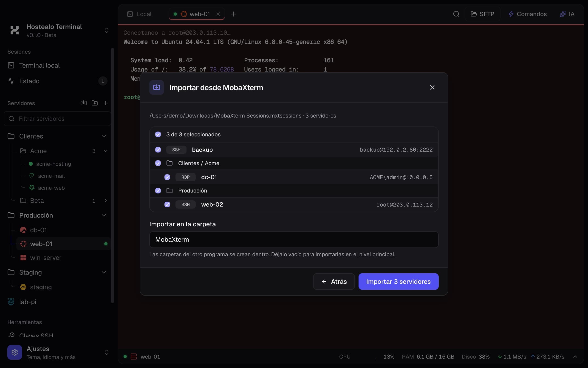
Task: Select acme-mail server in tree
Action: point(51,176)
